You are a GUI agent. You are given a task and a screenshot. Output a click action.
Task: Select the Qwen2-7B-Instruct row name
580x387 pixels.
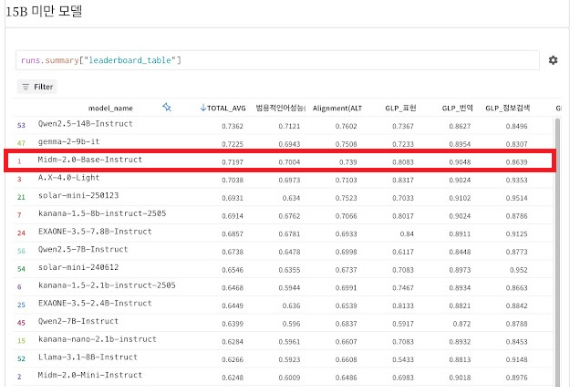click(x=78, y=321)
